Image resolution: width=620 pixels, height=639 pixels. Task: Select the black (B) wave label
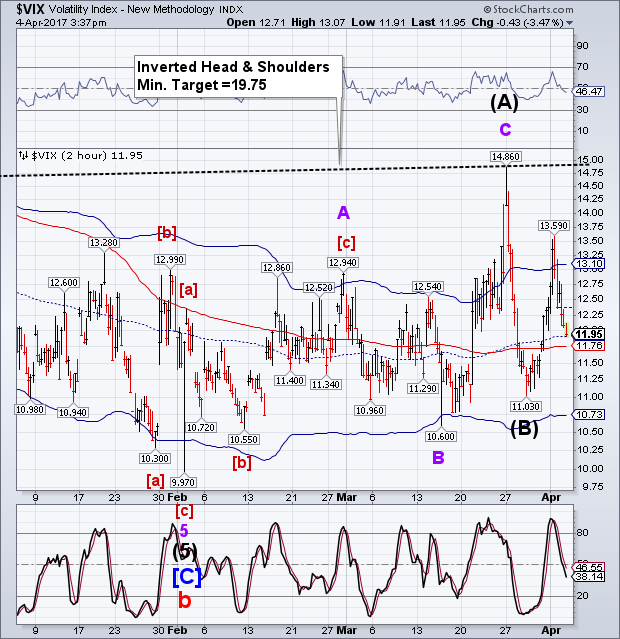527,431
